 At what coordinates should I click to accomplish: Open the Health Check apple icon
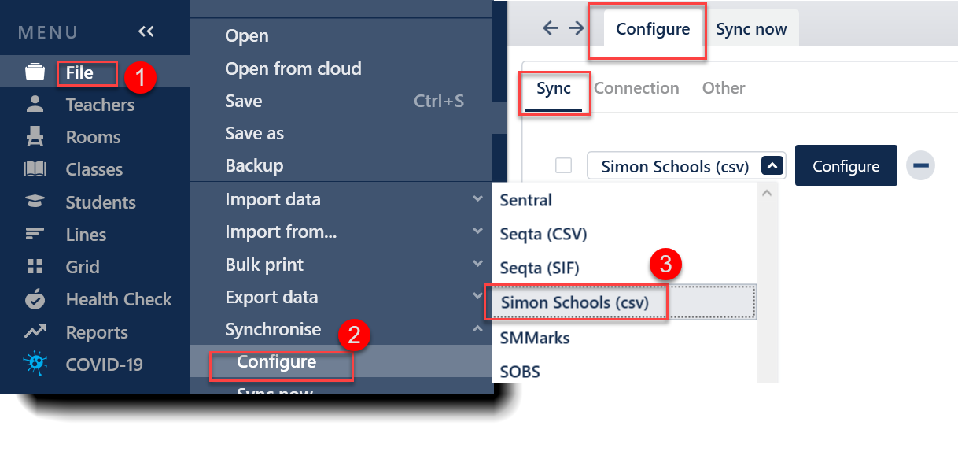click(x=35, y=299)
